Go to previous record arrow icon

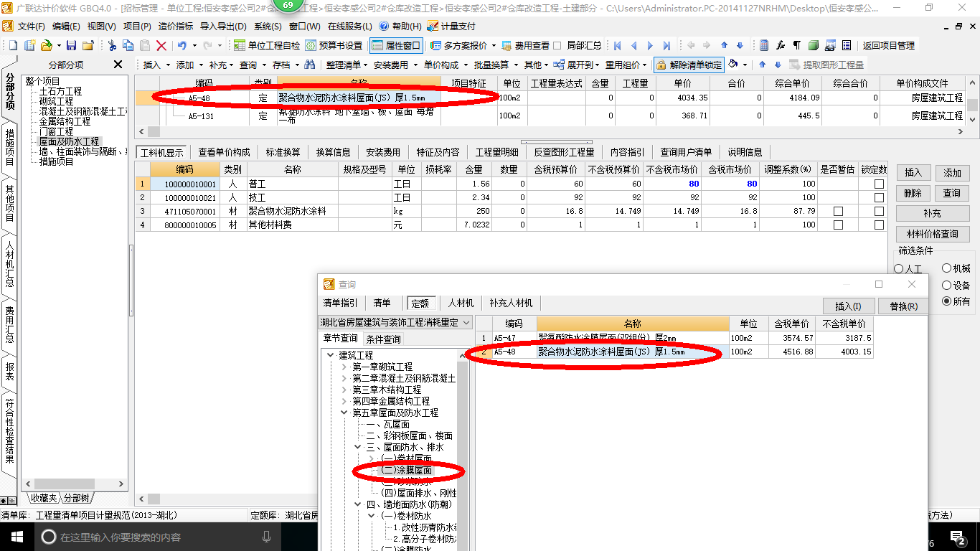click(x=633, y=45)
